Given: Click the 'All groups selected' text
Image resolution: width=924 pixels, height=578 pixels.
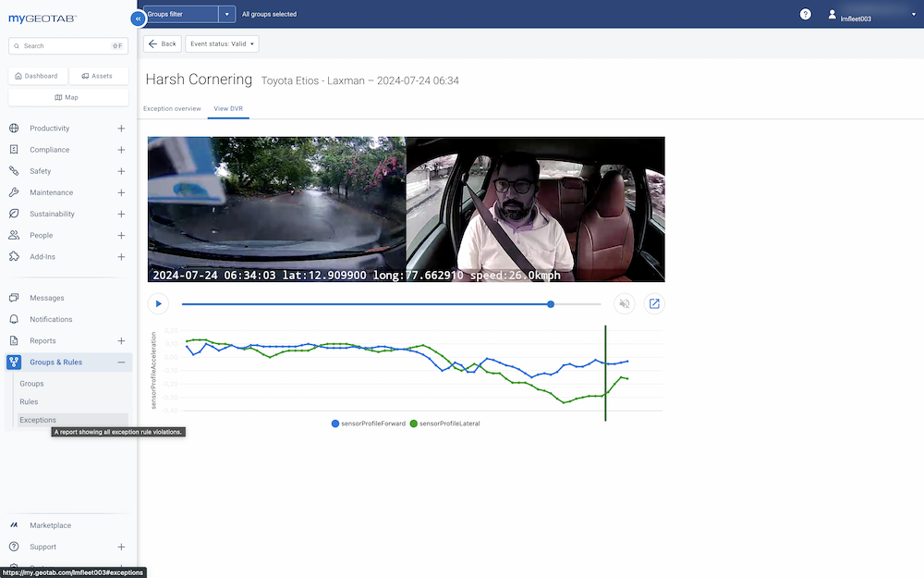Looking at the screenshot, I should coord(269,14).
